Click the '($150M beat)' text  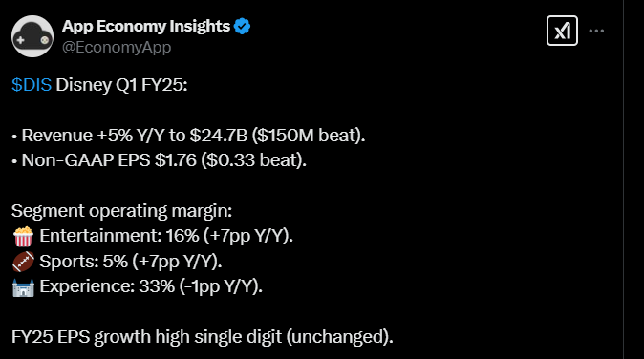(x=309, y=136)
